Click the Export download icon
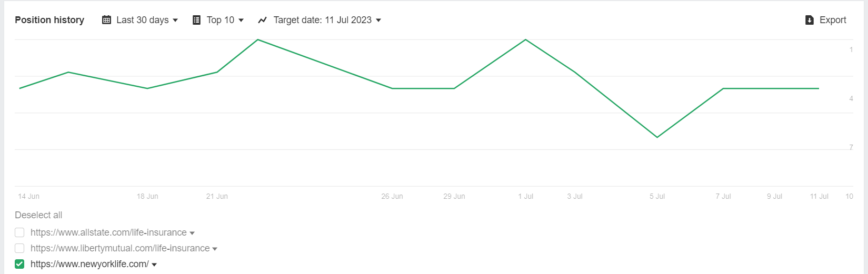Image resolution: width=868 pixels, height=274 pixels. (810, 20)
